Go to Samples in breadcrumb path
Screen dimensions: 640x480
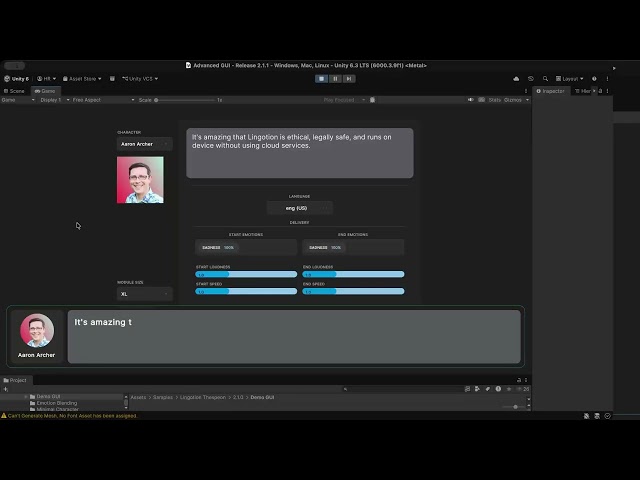(x=162, y=397)
